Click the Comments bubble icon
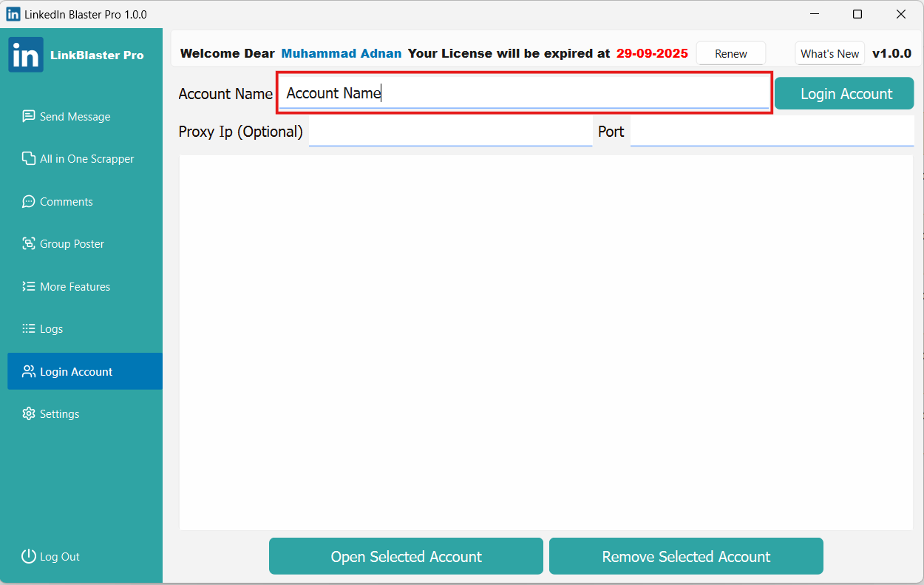This screenshot has height=585, width=924. [29, 201]
